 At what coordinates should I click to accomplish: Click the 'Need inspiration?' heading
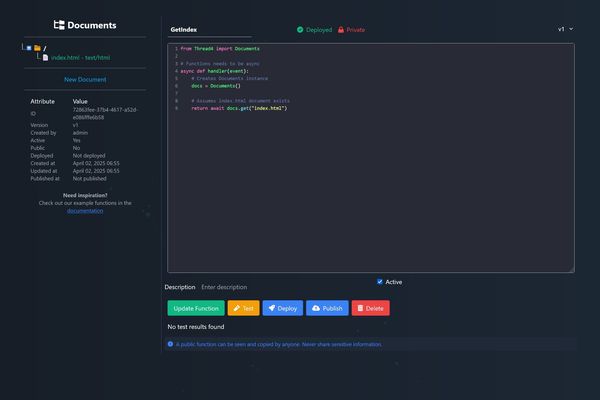pos(85,195)
